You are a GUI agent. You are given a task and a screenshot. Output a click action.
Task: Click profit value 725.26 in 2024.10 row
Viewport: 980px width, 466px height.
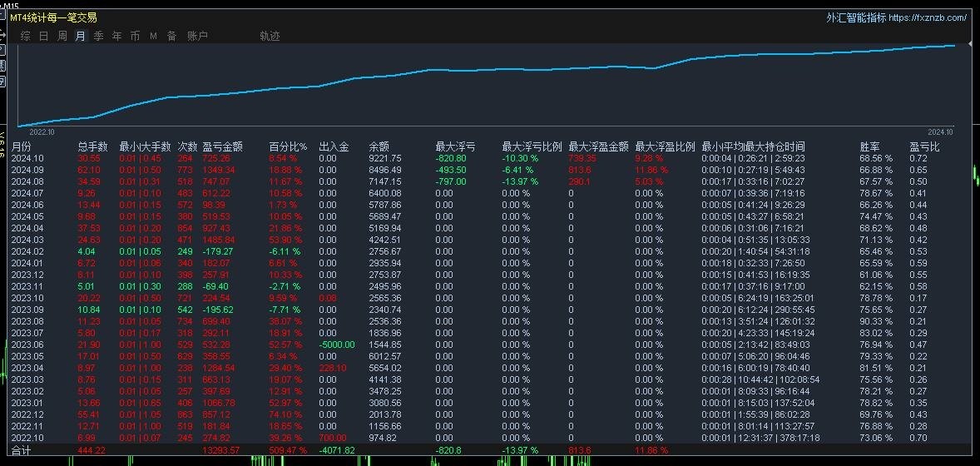pos(216,158)
